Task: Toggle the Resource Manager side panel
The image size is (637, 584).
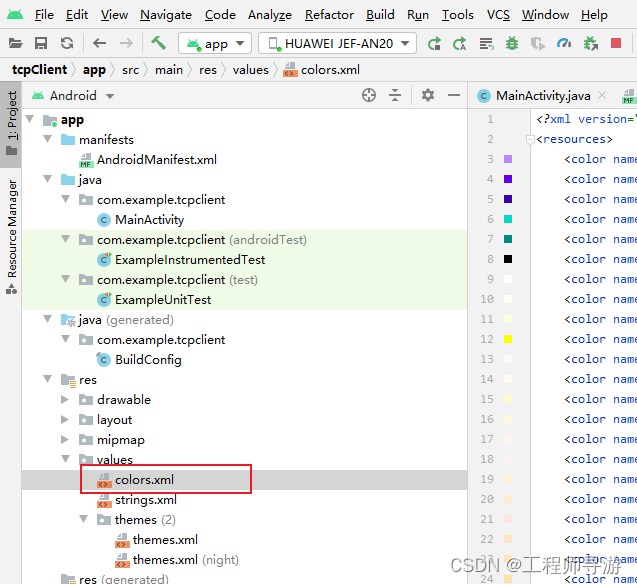Action: pyautogui.click(x=12, y=230)
